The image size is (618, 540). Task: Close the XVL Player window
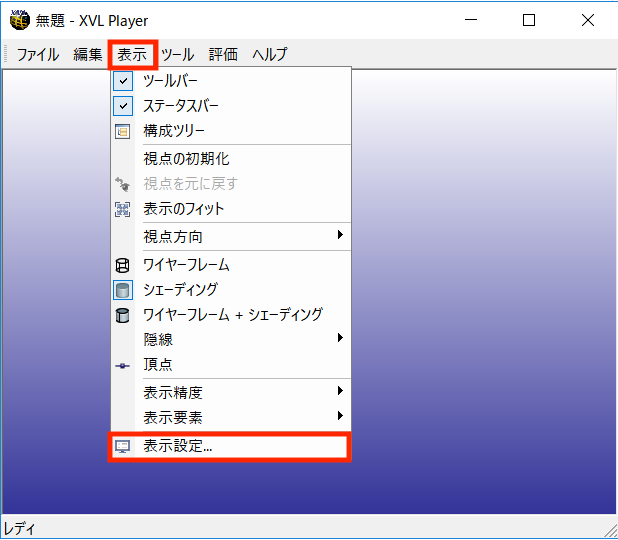pos(588,20)
